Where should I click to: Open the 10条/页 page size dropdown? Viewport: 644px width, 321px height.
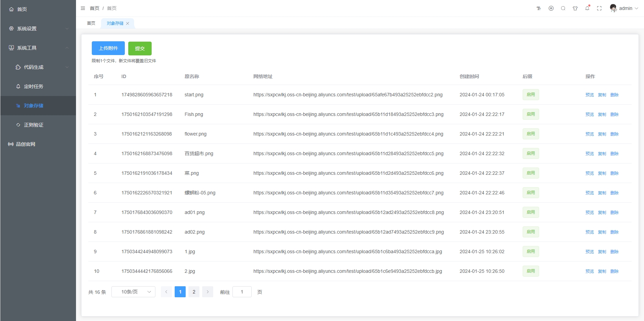[x=133, y=292]
